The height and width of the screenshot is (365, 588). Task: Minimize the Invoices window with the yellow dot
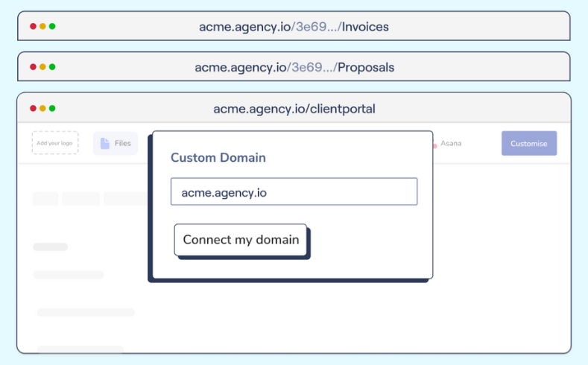point(42,27)
